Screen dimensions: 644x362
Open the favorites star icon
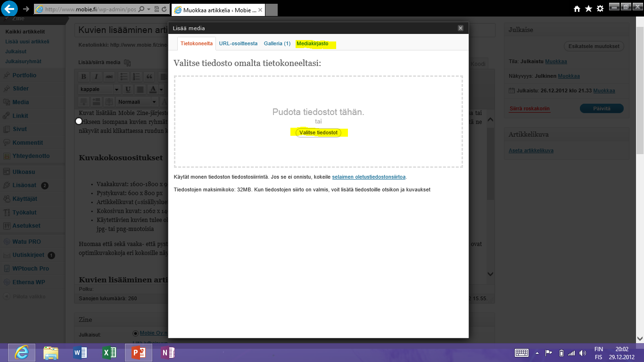pyautogui.click(x=588, y=8)
